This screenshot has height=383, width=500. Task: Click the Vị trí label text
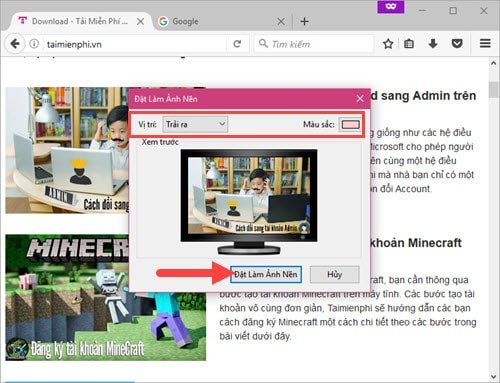[x=147, y=124]
